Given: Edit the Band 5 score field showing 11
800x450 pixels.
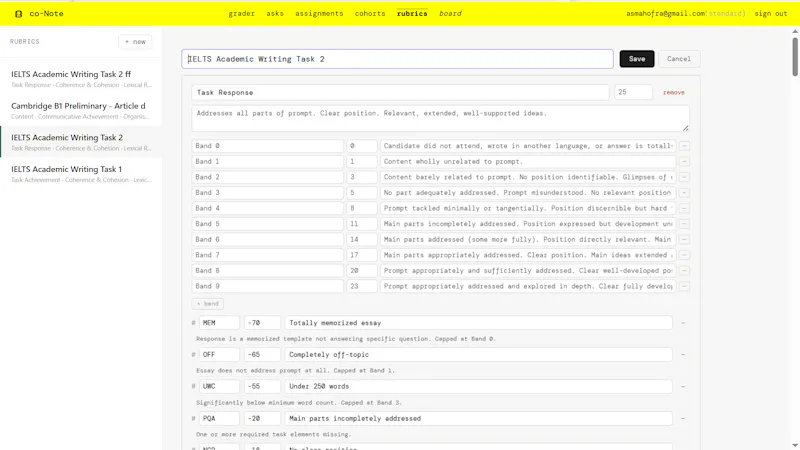Looking at the screenshot, I should click(362, 224).
